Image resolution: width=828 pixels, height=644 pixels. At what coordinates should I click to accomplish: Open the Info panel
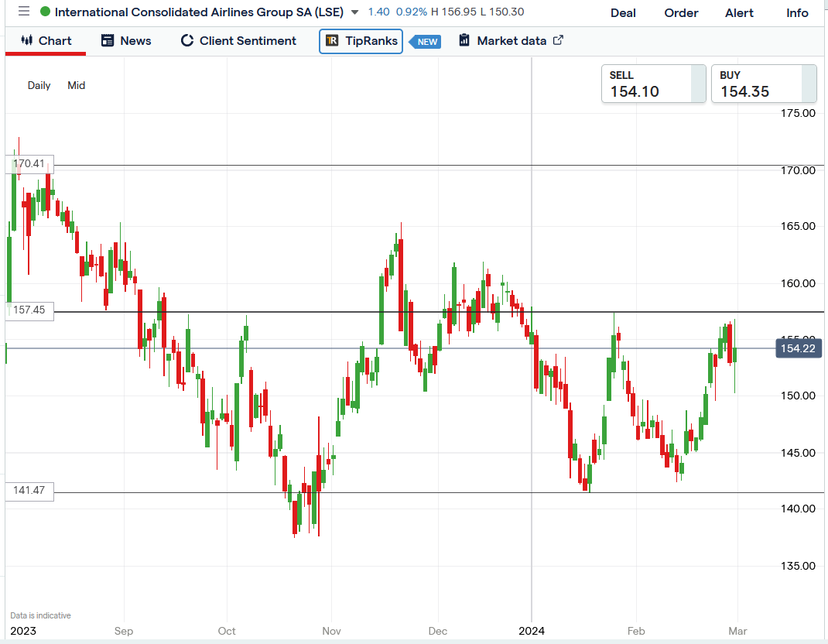[x=797, y=12]
